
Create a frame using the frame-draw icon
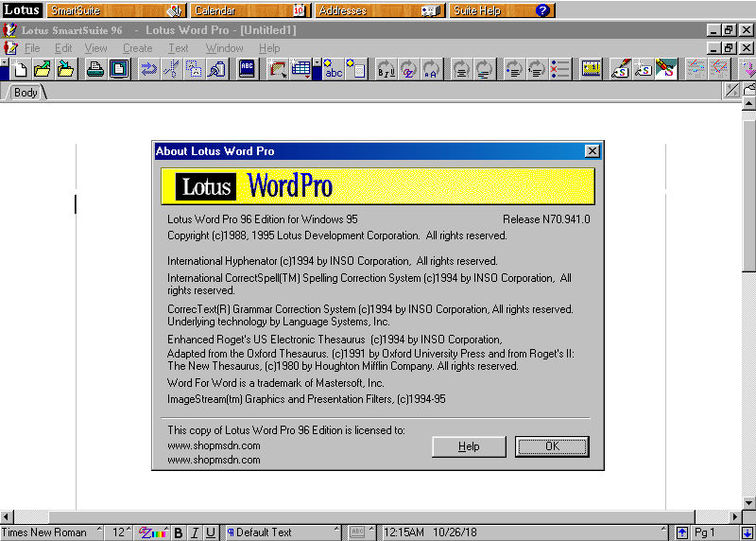[x=277, y=69]
